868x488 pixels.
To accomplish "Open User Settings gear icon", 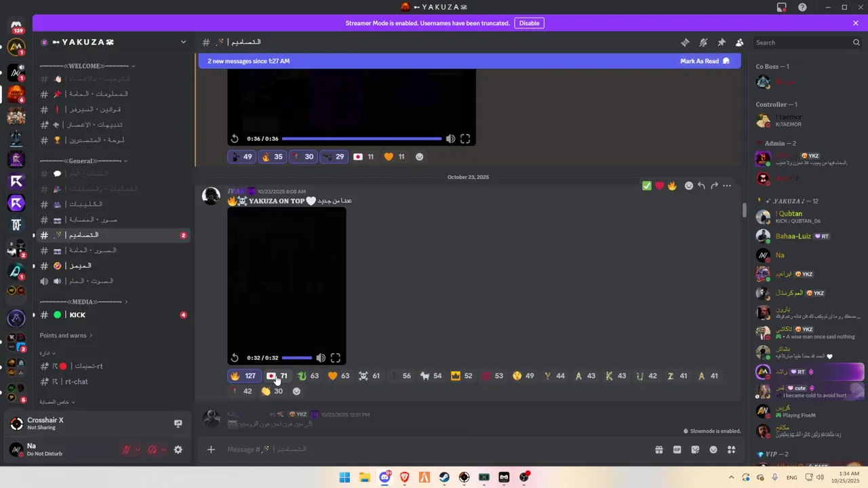I will pos(178,449).
